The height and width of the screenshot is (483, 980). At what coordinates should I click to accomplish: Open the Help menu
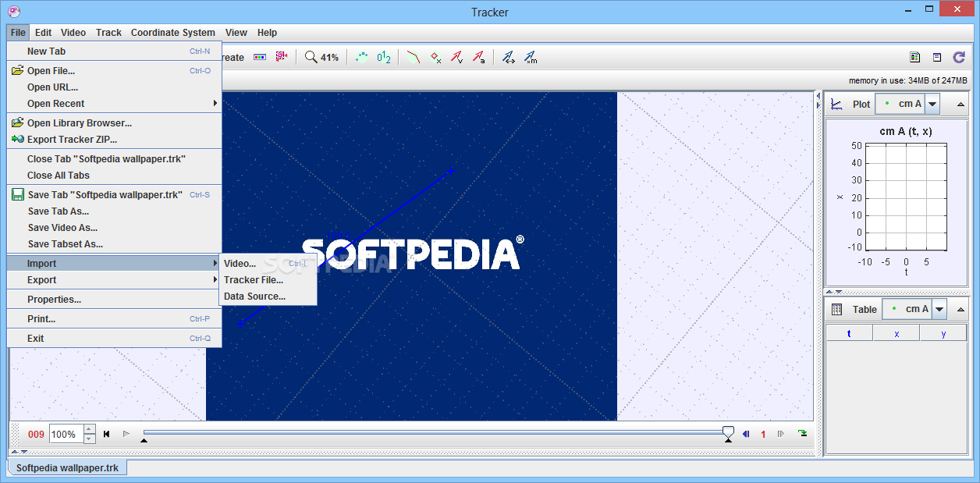[x=267, y=32]
